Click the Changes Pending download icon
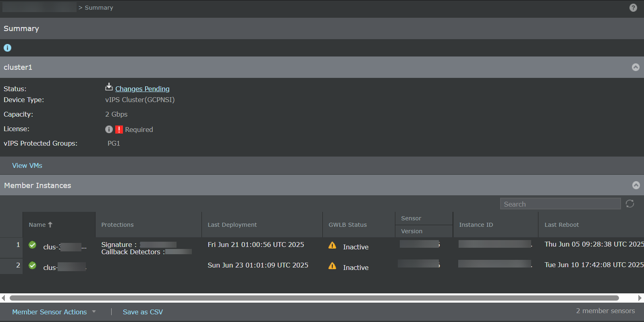 pos(109,87)
